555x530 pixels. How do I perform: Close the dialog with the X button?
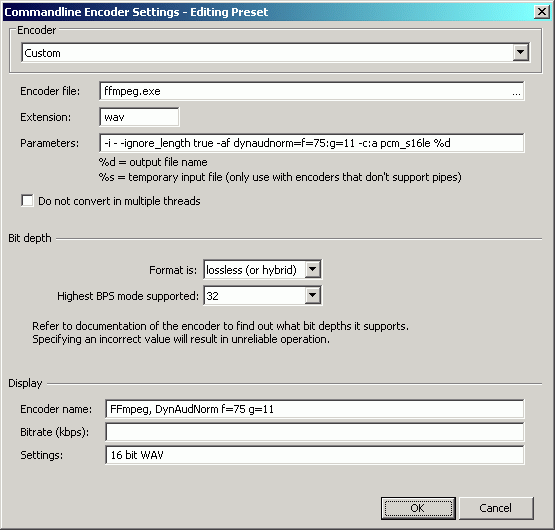[542, 12]
